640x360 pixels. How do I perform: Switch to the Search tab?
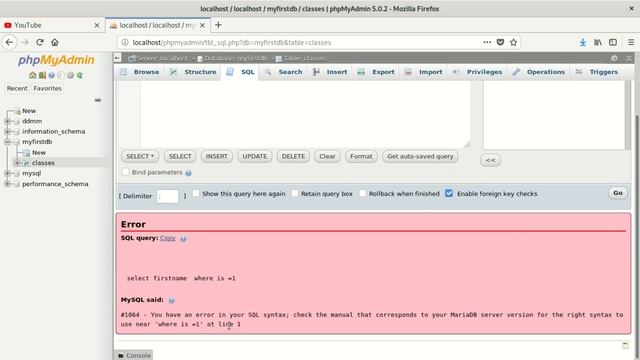point(284,72)
